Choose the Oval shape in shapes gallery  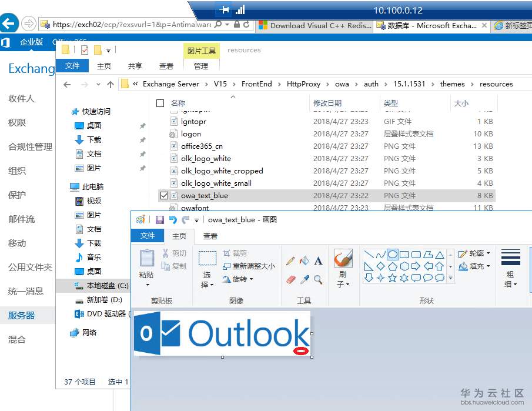(x=392, y=255)
